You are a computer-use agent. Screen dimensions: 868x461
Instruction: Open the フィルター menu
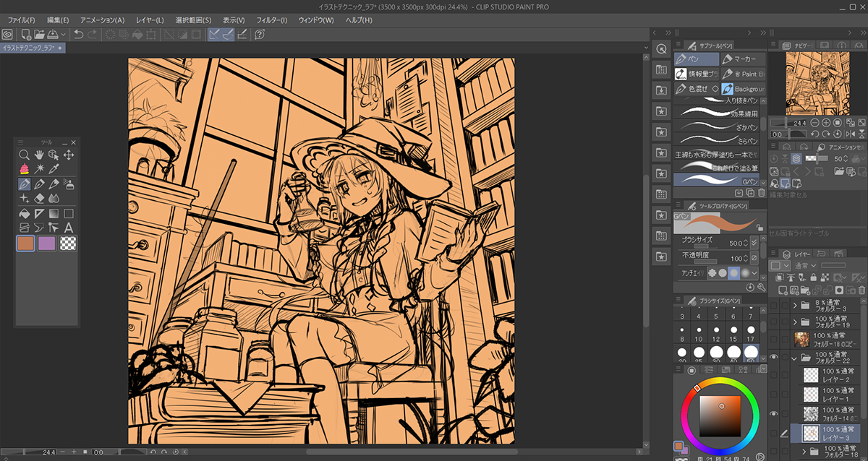(271, 20)
